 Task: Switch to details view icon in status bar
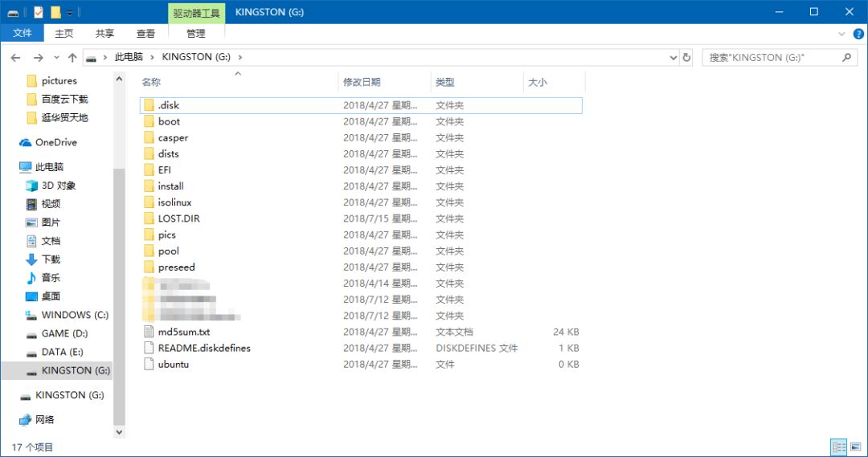(x=839, y=447)
